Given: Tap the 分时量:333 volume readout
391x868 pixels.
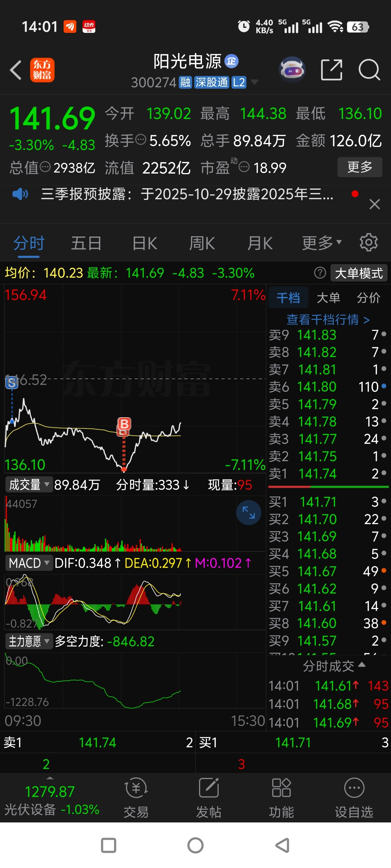Looking at the screenshot, I should tap(153, 485).
